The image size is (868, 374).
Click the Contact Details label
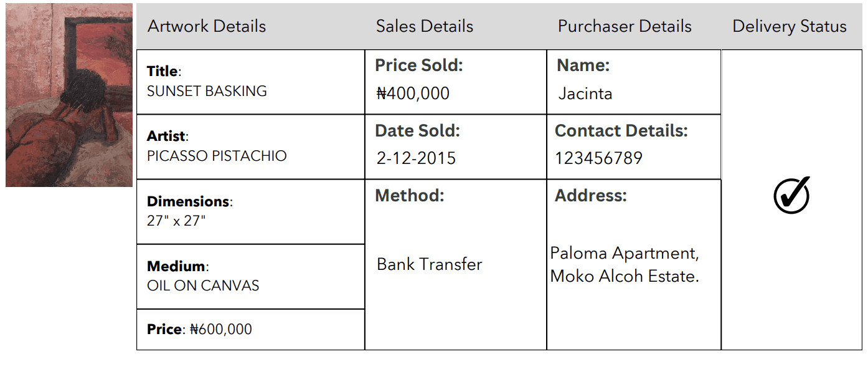click(621, 130)
